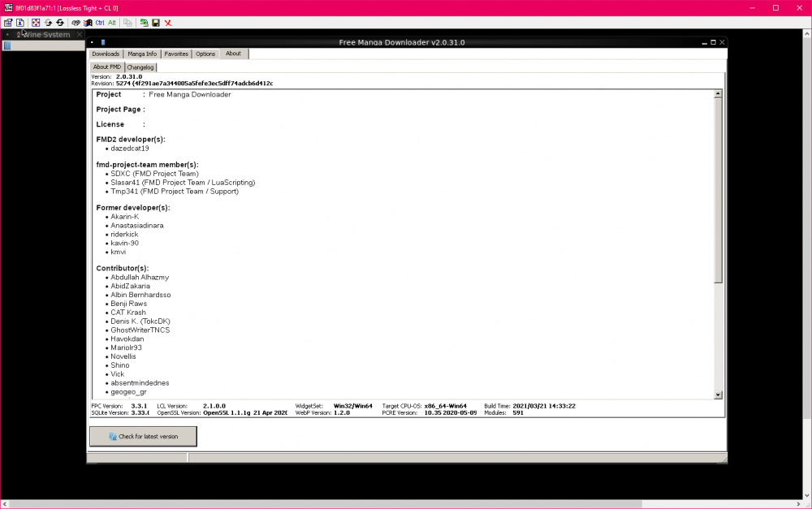The image size is (812, 509).
Task: Click the Free Manga Downloader project name text
Action: tap(189, 95)
